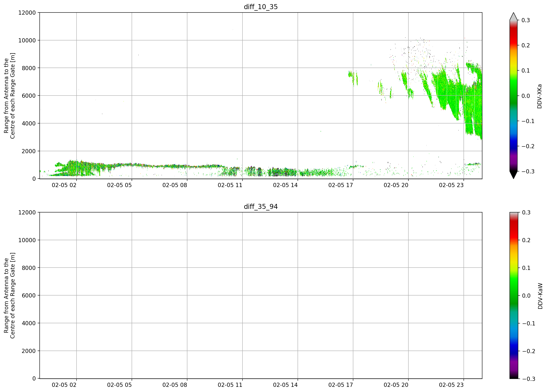The height and width of the screenshot is (392, 547).
Task: Click the 0.2 tick of DDV-KaW colorbar
Action: pos(526,240)
